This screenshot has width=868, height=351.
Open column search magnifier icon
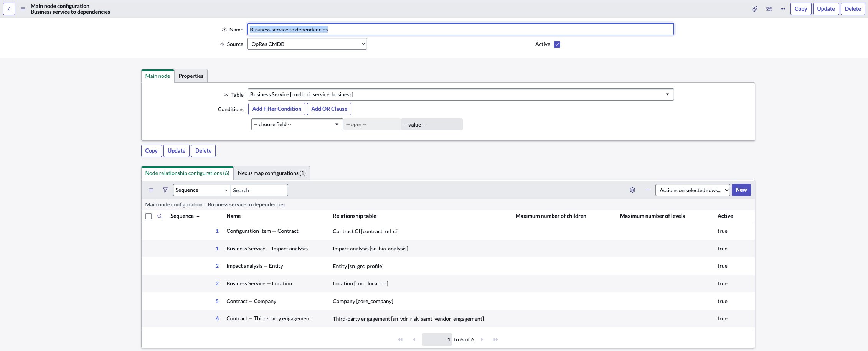160,216
